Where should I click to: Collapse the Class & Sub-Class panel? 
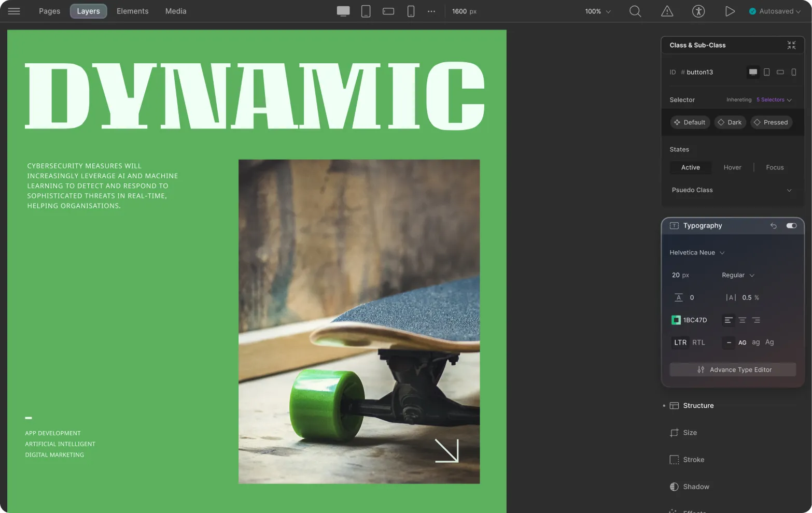pos(791,45)
